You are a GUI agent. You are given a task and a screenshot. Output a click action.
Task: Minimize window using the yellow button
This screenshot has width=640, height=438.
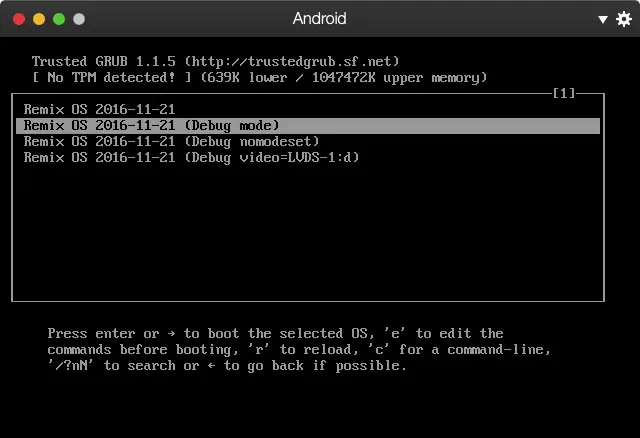(x=39, y=19)
